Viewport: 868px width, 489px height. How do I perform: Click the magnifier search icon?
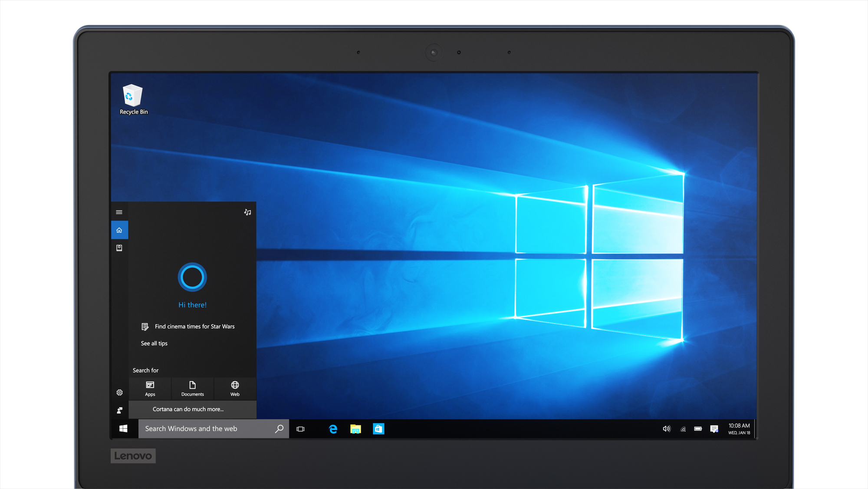pyautogui.click(x=279, y=429)
